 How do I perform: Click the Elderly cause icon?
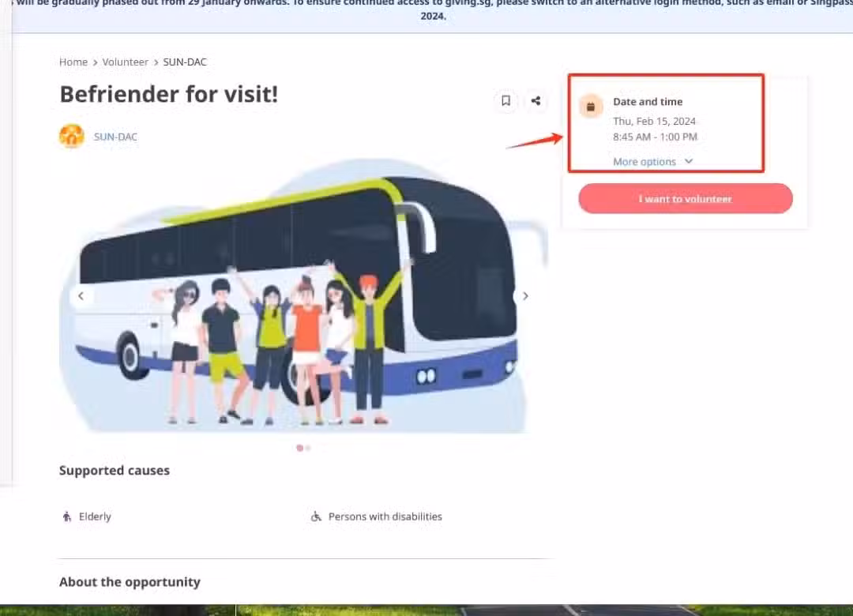tap(67, 516)
